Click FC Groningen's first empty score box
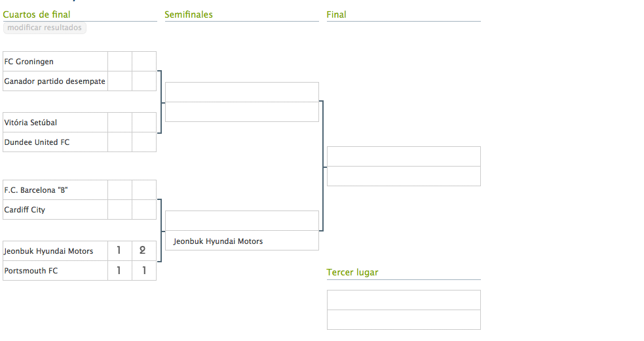644x341 pixels. 119,62
